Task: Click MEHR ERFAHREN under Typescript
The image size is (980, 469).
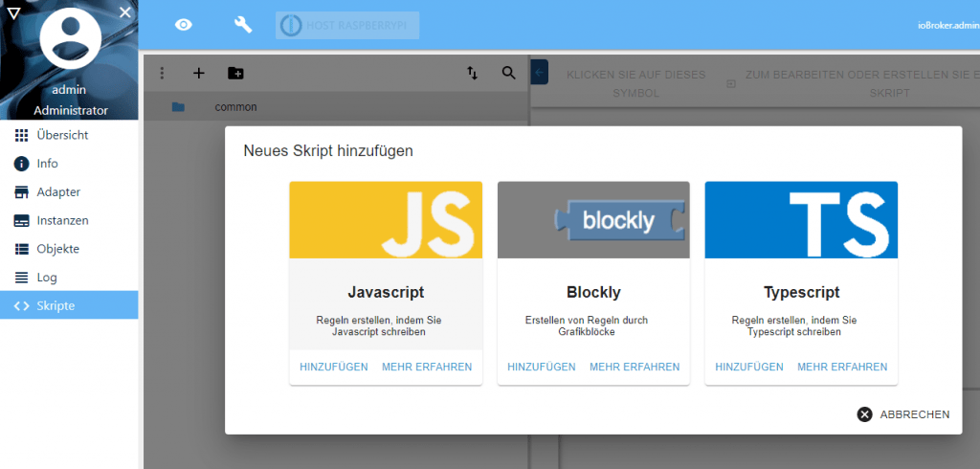Action: click(842, 368)
